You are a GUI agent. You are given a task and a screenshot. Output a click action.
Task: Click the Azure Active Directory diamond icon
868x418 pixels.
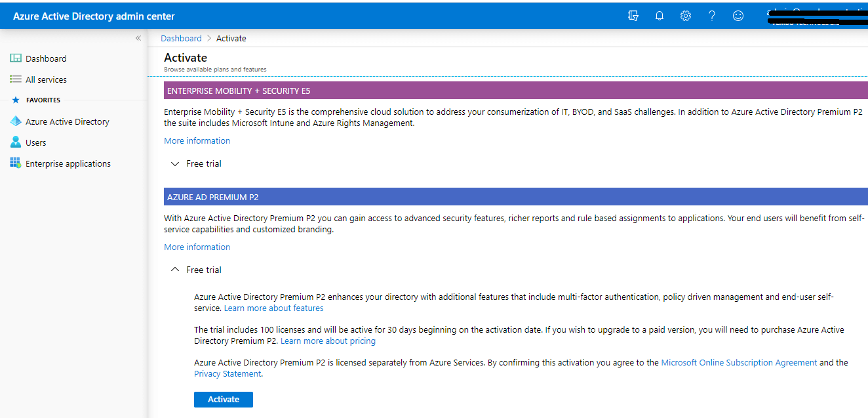click(16, 121)
